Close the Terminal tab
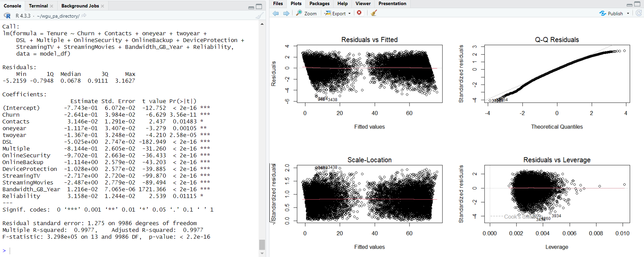Viewport: 644px width, 257px height. coord(52,6)
